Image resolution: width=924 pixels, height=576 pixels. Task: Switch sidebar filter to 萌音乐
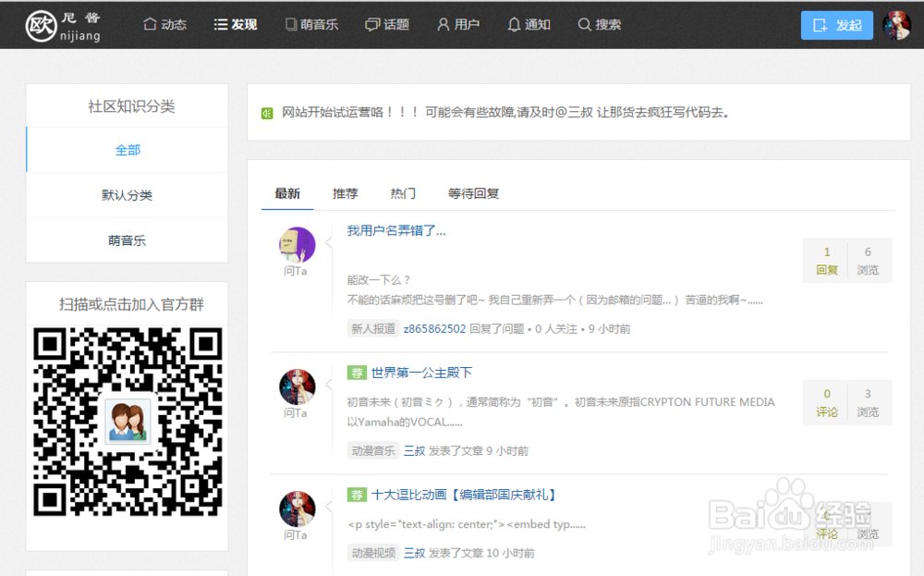pyautogui.click(x=127, y=239)
